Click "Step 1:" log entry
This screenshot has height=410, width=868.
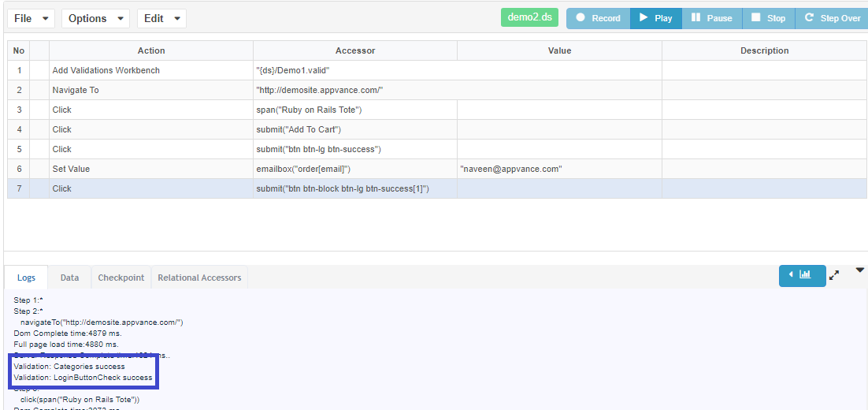click(28, 300)
